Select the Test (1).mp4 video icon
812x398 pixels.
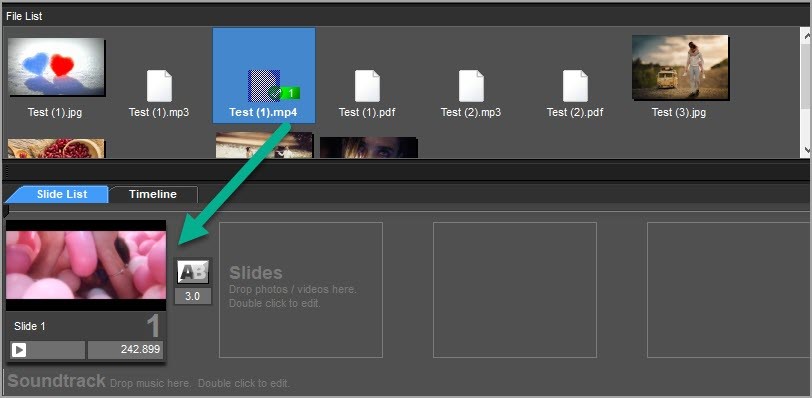[264, 85]
